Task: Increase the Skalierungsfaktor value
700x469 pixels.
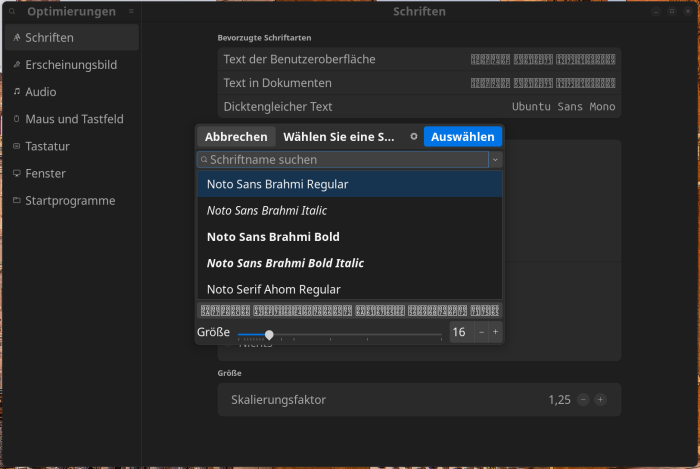Action: [600, 400]
